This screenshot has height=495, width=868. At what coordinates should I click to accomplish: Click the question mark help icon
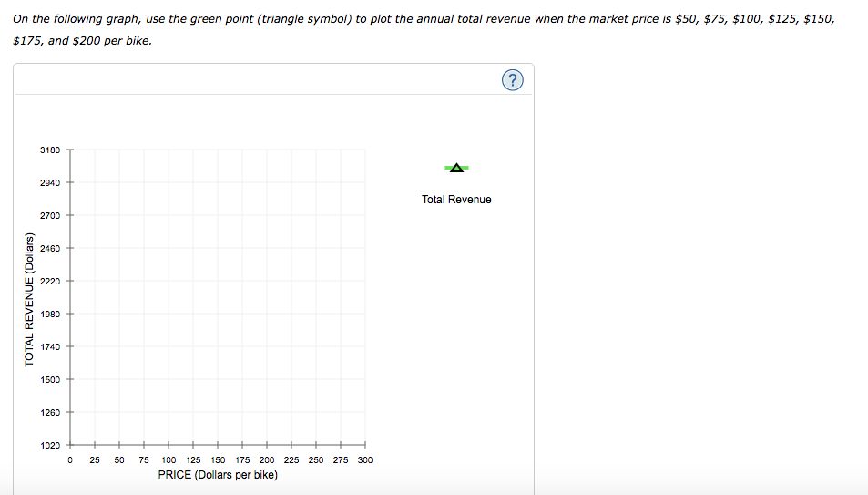tap(513, 81)
